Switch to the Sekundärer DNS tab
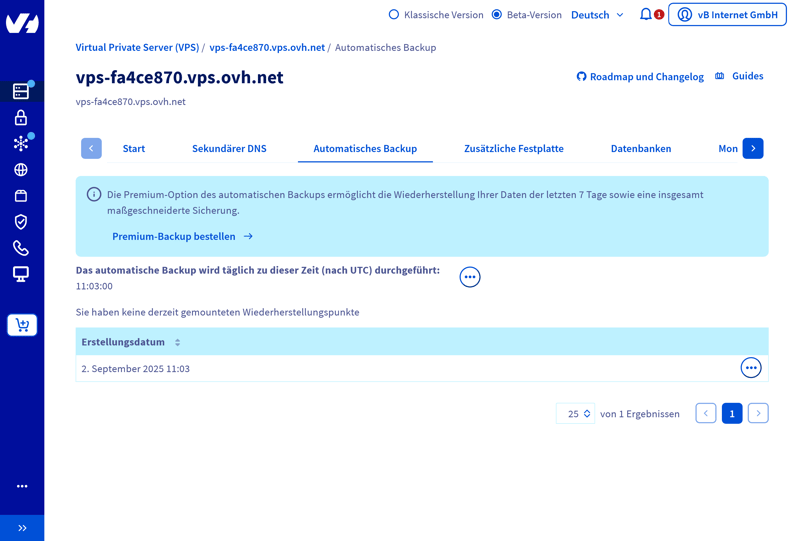Image resolution: width=800 pixels, height=541 pixels. tap(229, 149)
